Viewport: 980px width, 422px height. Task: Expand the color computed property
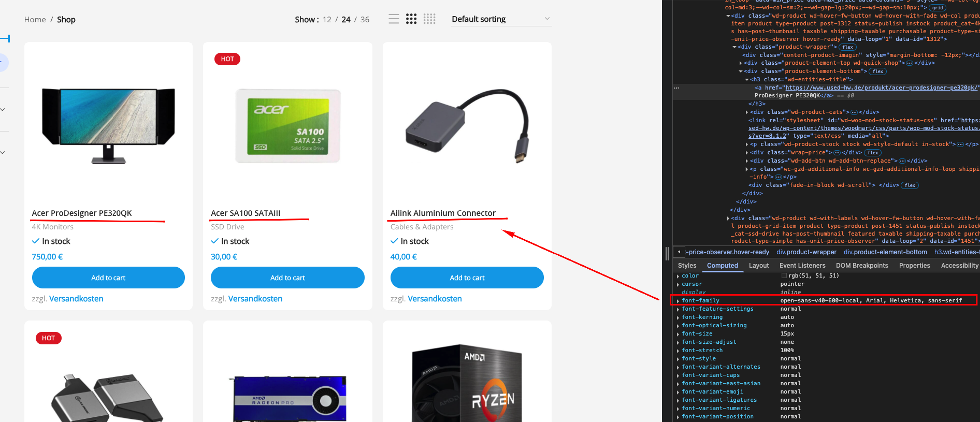point(678,276)
